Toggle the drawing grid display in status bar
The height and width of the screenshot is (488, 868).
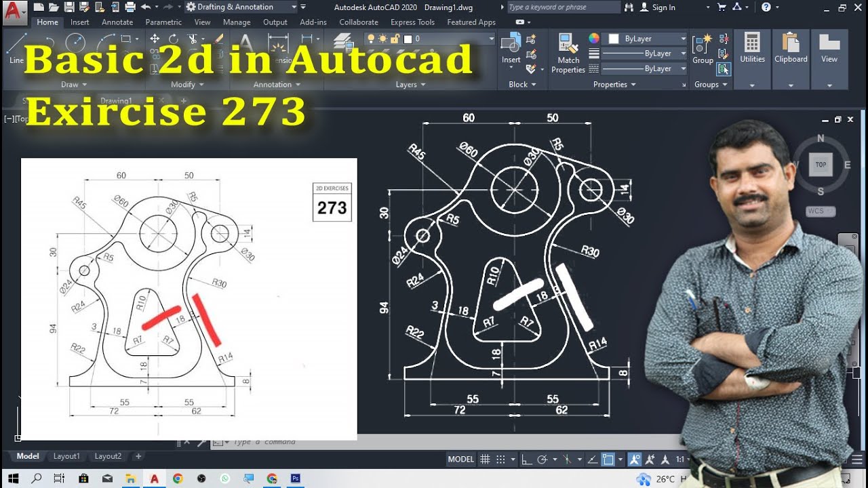(485, 459)
